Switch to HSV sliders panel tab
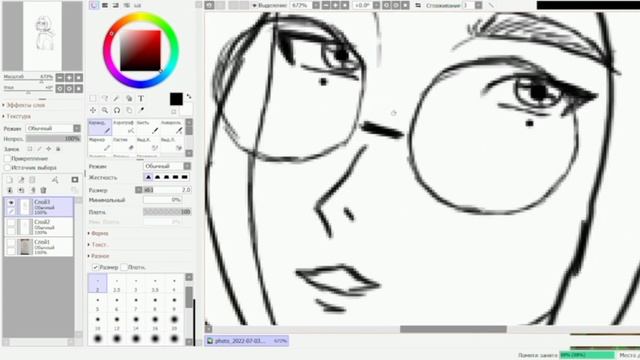640x360 pixels. pos(116,5)
